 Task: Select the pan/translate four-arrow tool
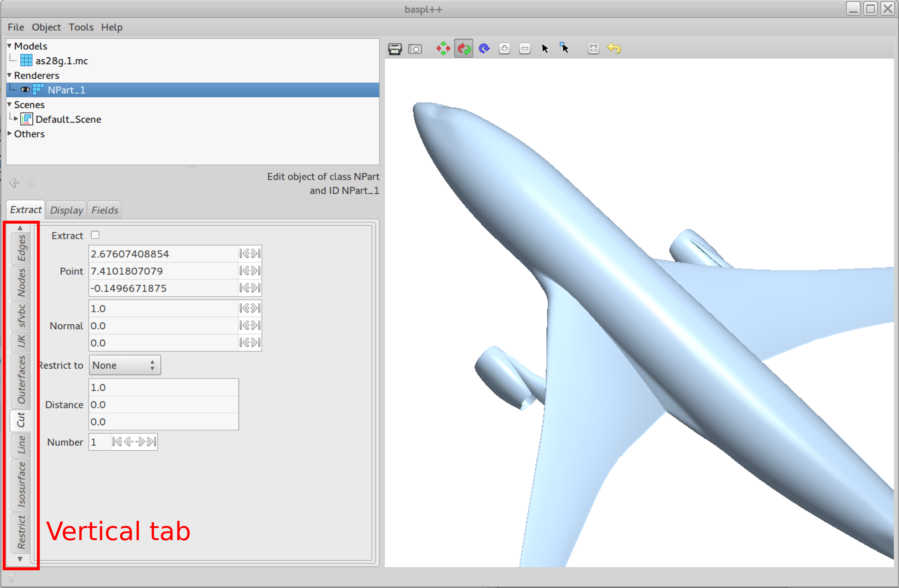click(x=443, y=49)
